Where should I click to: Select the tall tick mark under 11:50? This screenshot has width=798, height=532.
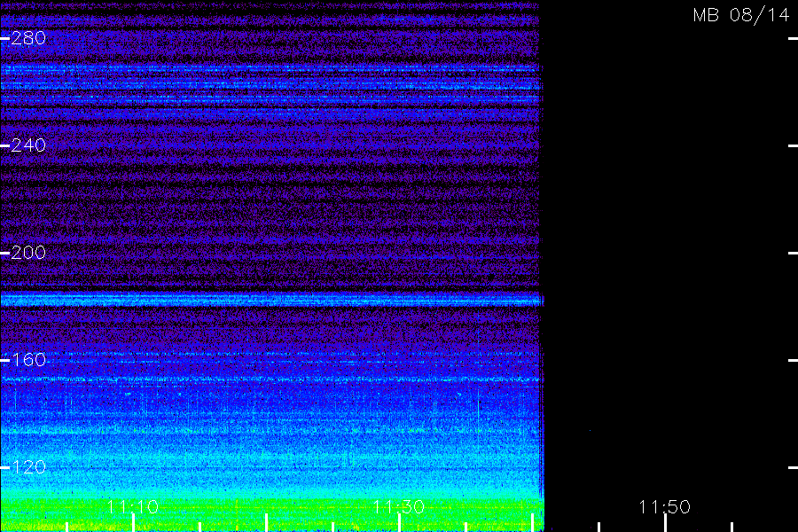[665, 523]
